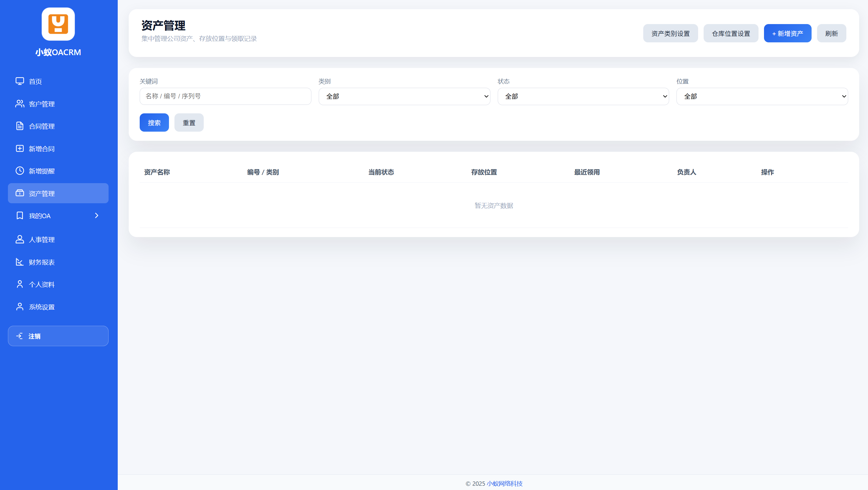Click the bookmark icon for 我的OA
The width and height of the screenshot is (868, 490).
[x=20, y=215]
